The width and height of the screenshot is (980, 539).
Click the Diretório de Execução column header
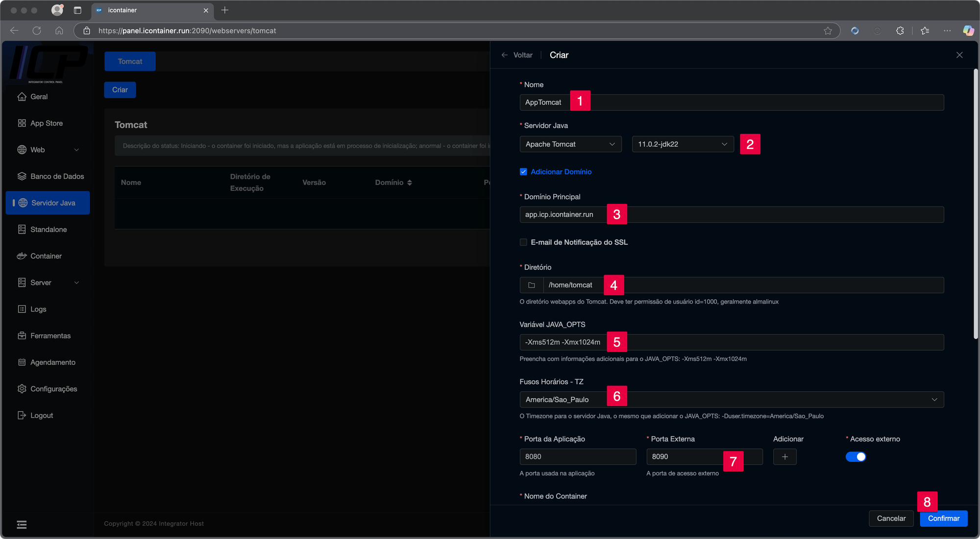[250, 182]
